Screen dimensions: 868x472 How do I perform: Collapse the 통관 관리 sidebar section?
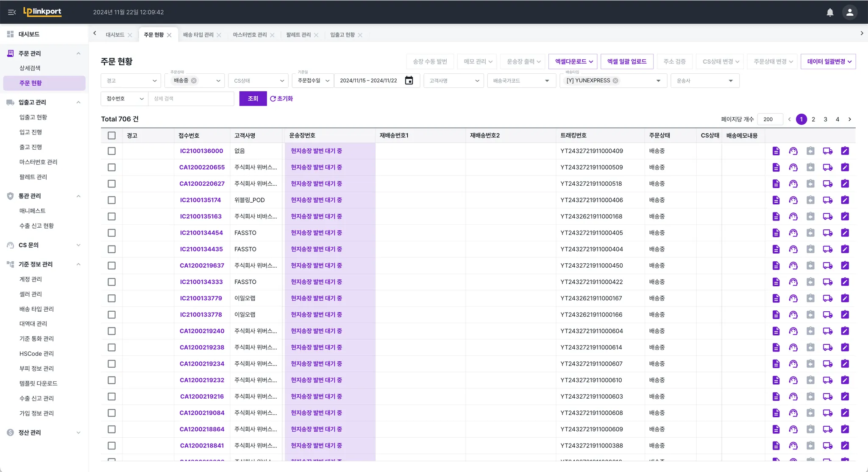tap(78, 196)
